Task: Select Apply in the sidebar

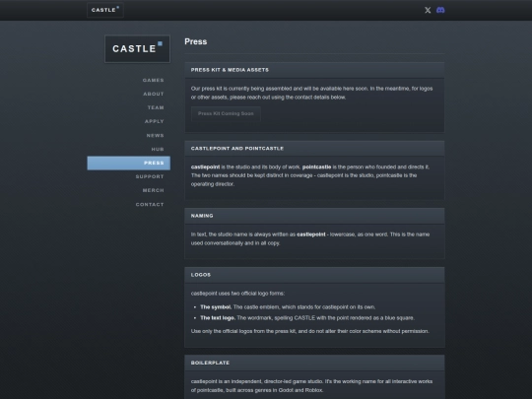Action: [x=155, y=121]
